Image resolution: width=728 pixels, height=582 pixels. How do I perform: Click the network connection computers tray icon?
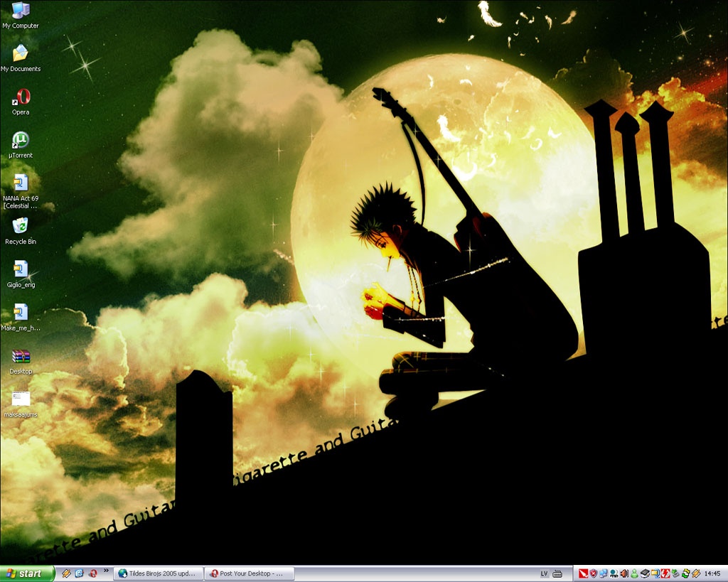click(x=604, y=573)
